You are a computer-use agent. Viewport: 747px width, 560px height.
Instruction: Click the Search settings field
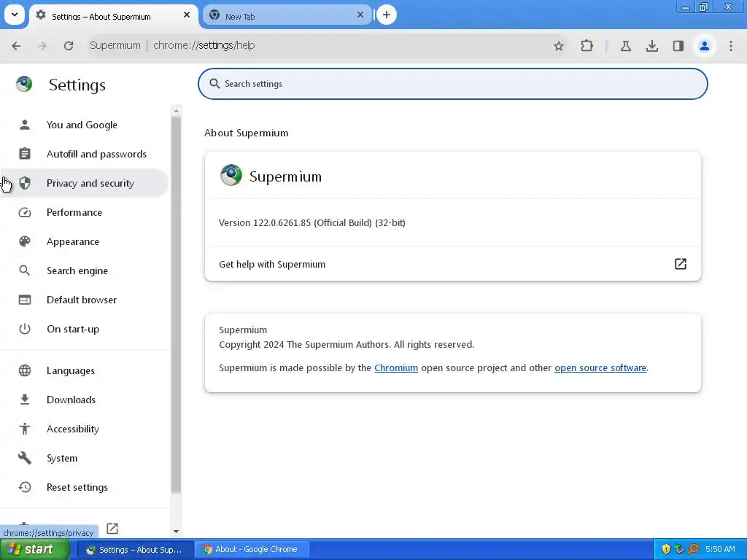(452, 84)
